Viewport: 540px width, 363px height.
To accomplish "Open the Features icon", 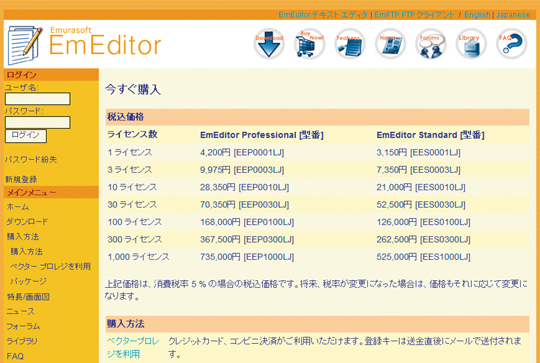I will tap(350, 44).
